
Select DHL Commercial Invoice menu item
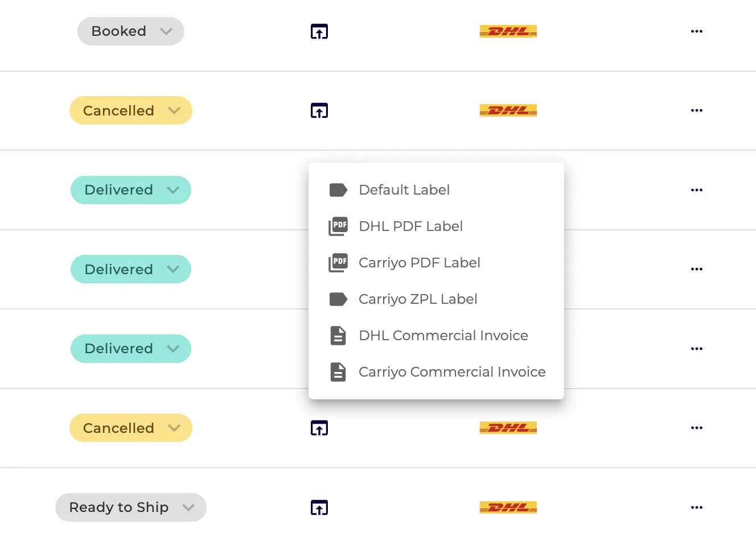(443, 336)
